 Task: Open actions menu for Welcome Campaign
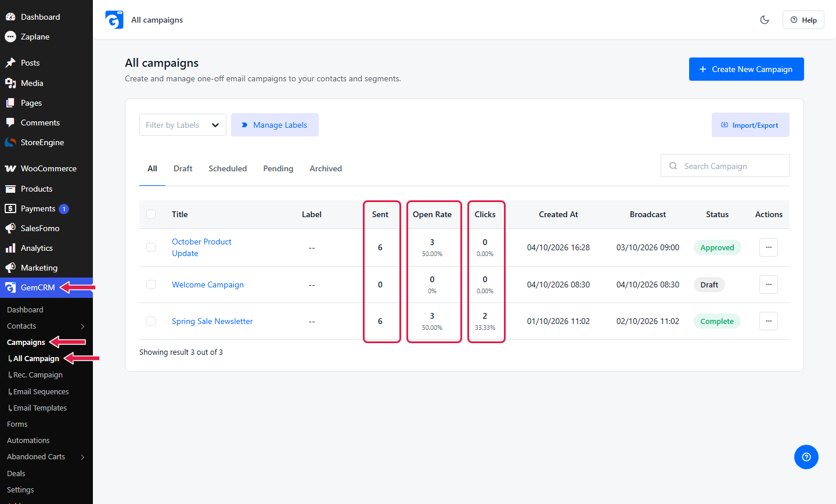pyautogui.click(x=769, y=285)
